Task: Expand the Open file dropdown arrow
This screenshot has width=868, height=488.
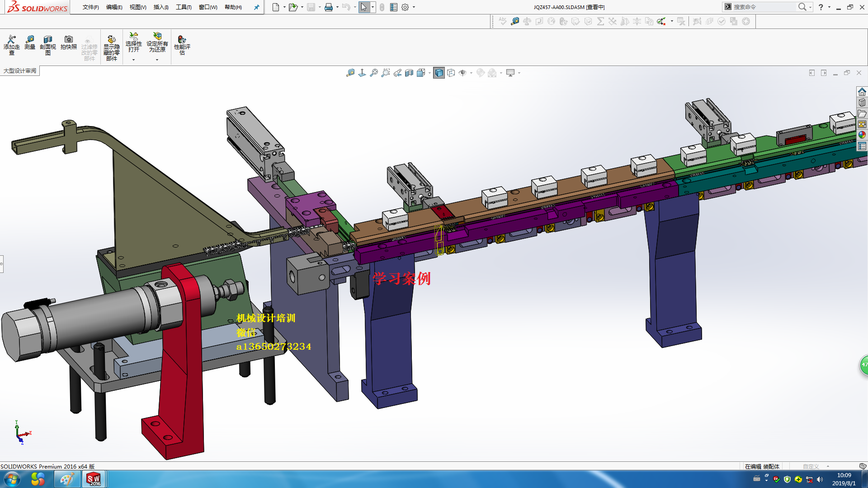Action: (302, 7)
